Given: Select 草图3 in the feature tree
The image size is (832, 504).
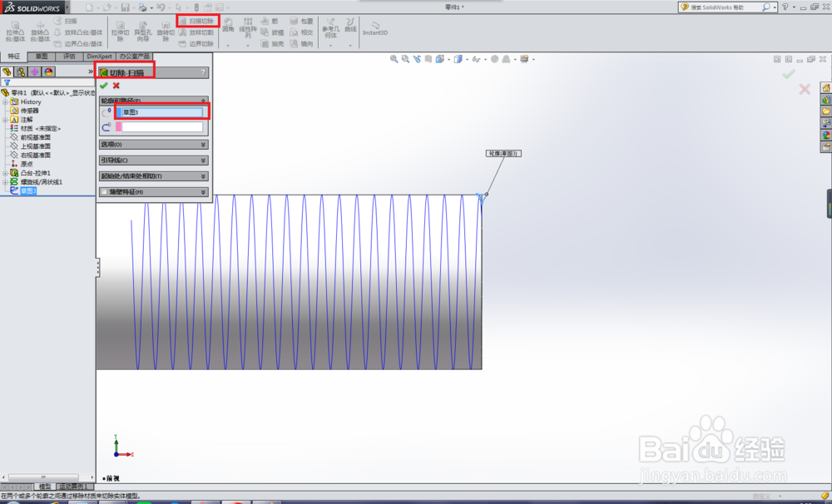Looking at the screenshot, I should click(x=28, y=191).
